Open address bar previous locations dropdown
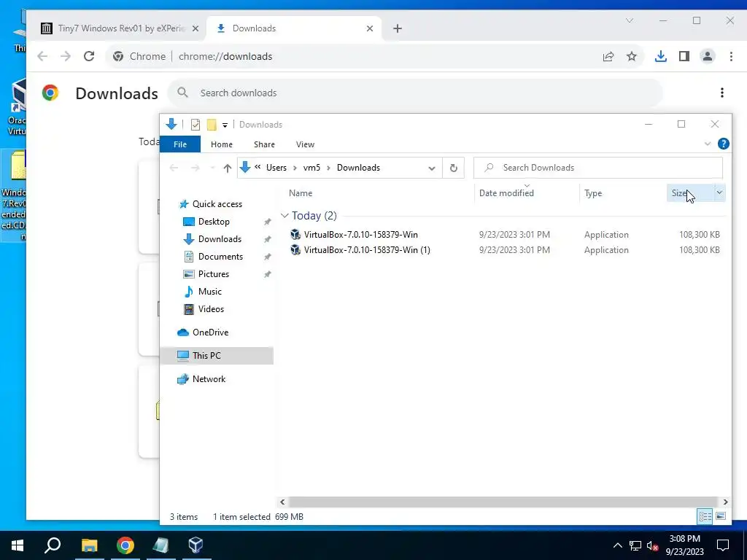This screenshot has height=560, width=747. [432, 168]
